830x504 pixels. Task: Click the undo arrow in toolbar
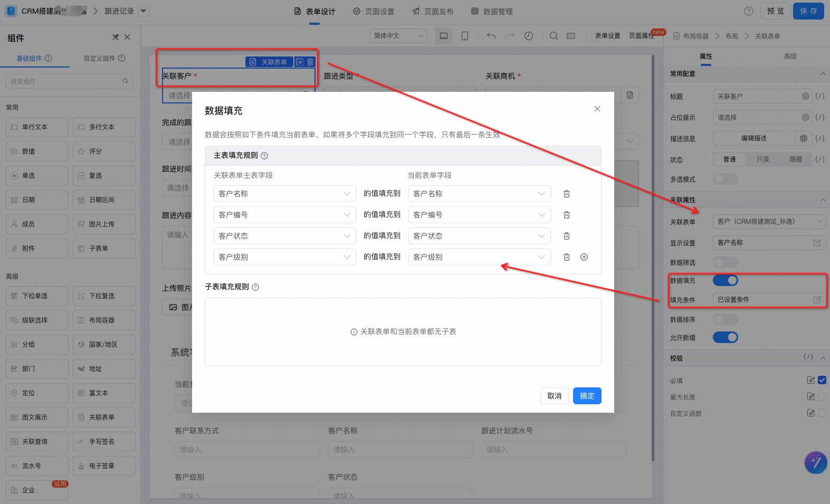click(491, 36)
